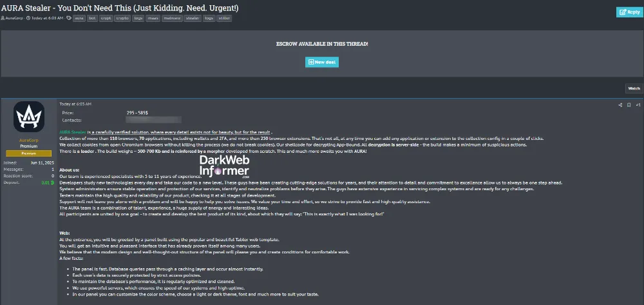Select the 'bot' tag
This screenshot has width=644, height=305.
(93, 18)
